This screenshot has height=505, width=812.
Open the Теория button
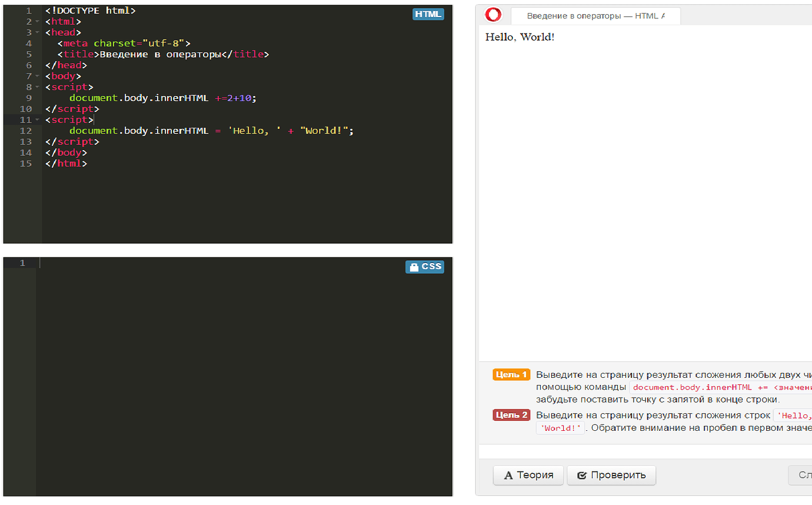pos(528,475)
